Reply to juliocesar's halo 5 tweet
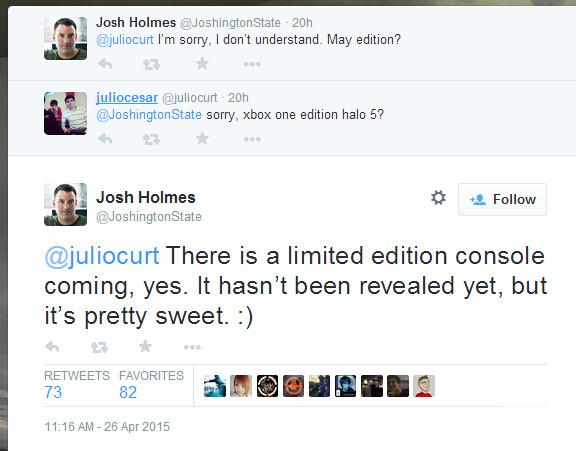The width and height of the screenshot is (576, 451). point(105,139)
